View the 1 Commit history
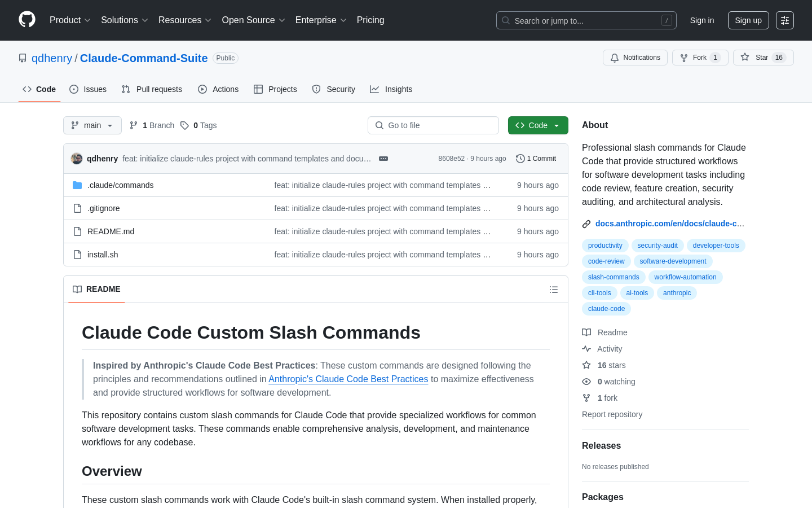812x508 pixels. (536, 159)
